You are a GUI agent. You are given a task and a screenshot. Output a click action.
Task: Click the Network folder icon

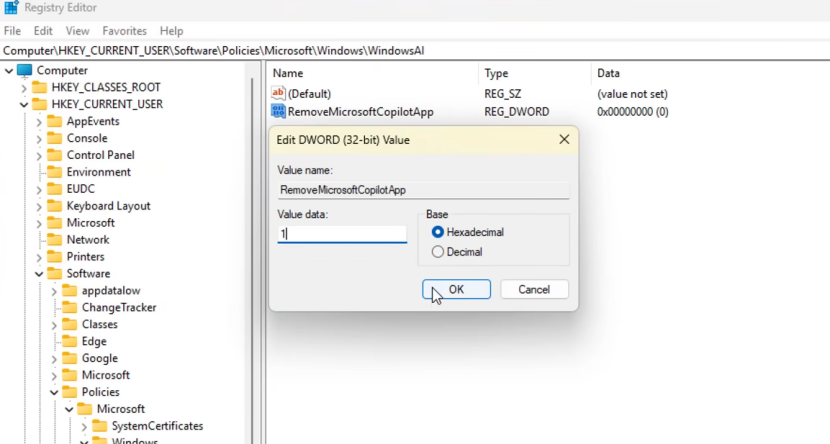coord(54,240)
